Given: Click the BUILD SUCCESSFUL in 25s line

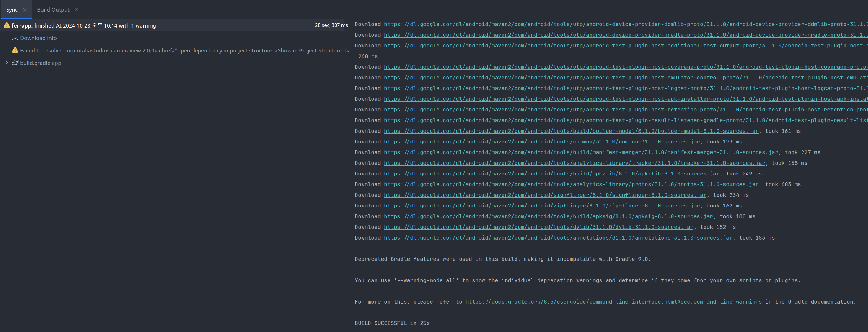Looking at the screenshot, I should (392, 323).
